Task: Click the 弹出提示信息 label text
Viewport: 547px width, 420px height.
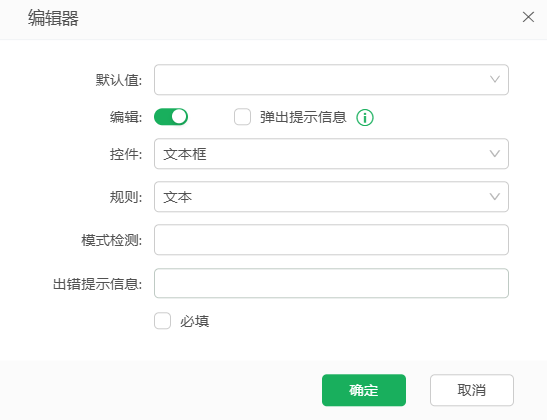Action: coord(303,117)
